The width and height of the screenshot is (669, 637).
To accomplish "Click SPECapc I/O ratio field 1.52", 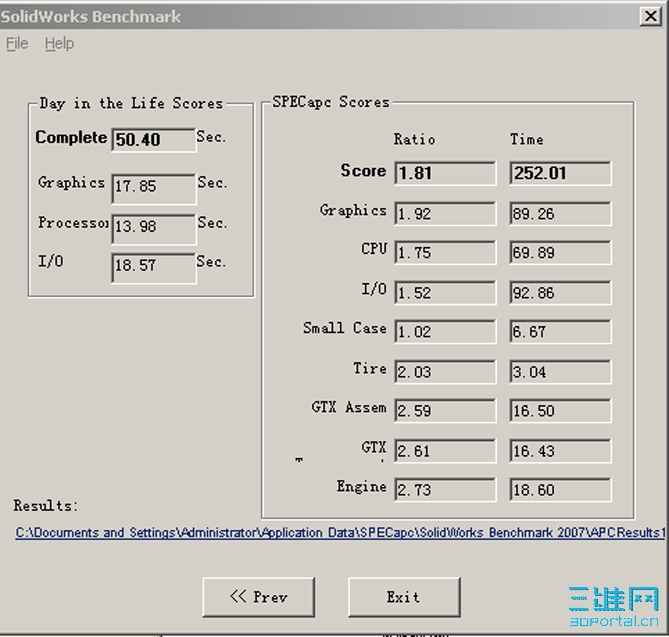I will click(445, 292).
